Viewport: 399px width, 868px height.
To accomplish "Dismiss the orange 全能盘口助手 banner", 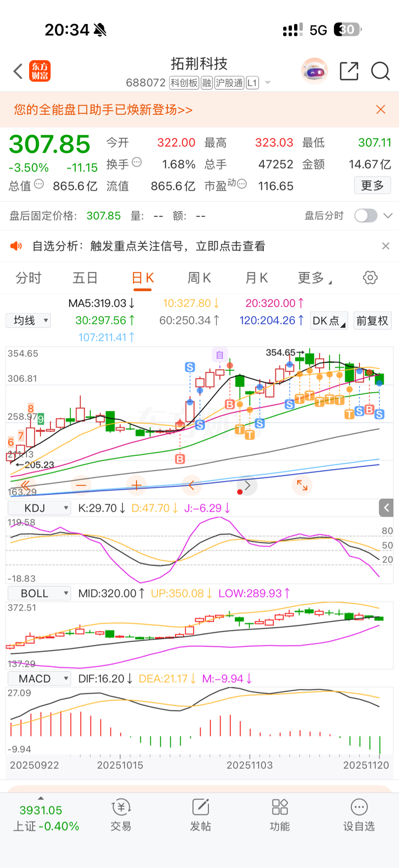I will pos(381,109).
